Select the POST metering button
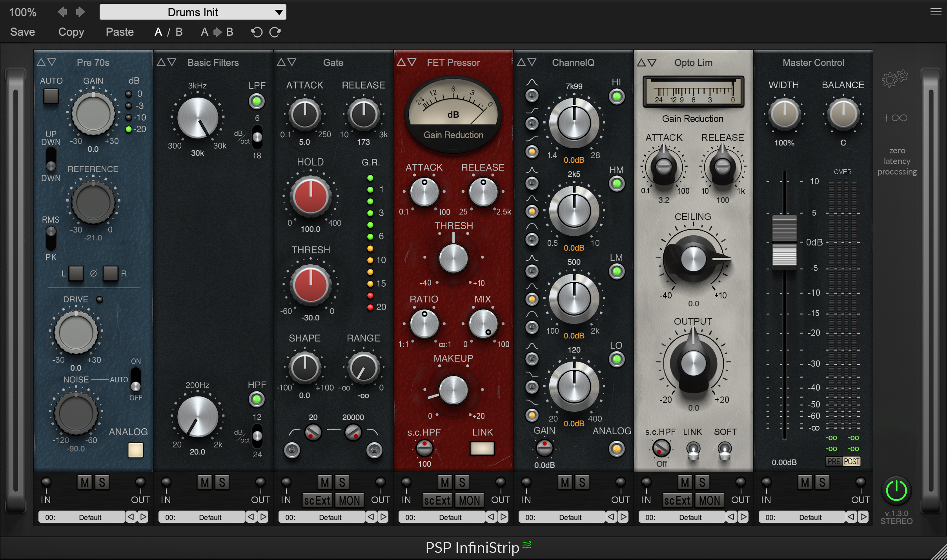 pos(852,462)
